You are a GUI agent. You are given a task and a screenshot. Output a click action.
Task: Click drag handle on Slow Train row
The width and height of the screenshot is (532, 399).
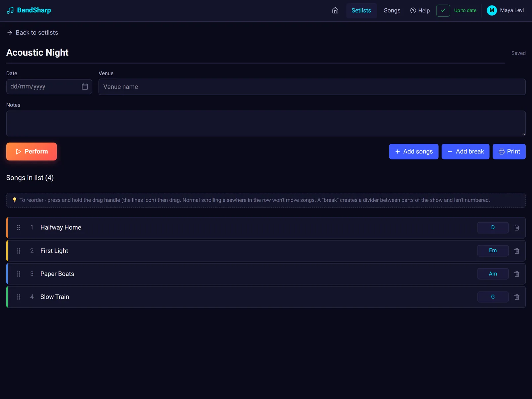pos(19,297)
